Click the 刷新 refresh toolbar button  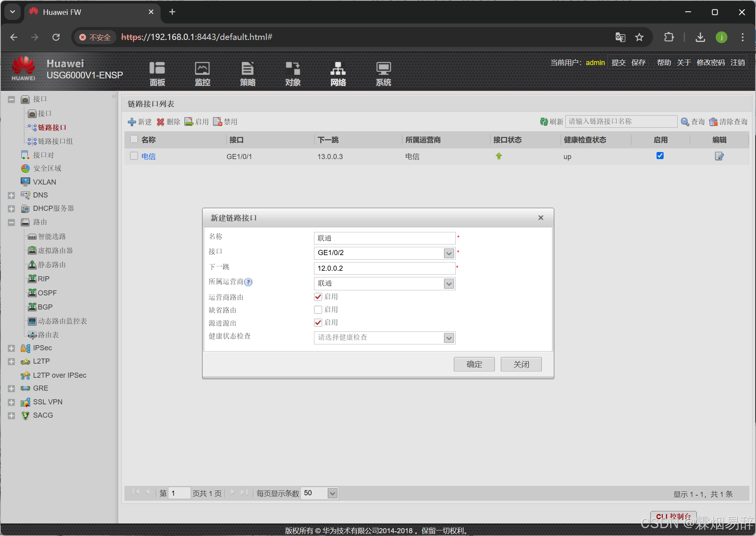click(552, 122)
